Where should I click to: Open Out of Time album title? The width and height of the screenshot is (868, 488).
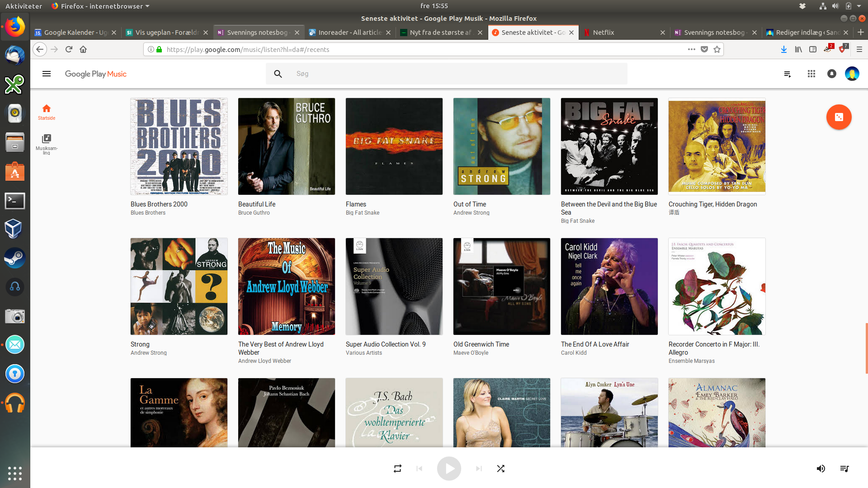pos(470,204)
